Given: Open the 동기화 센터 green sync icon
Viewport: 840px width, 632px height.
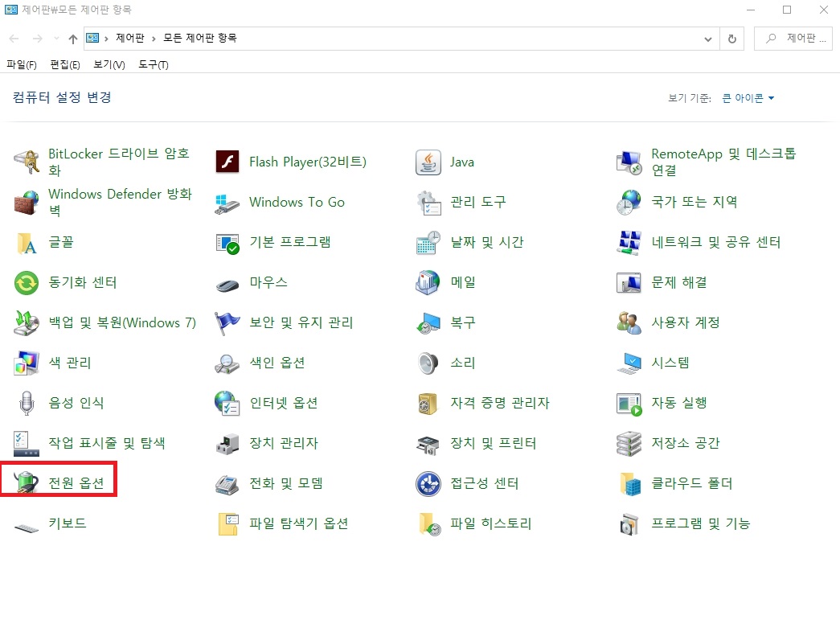Looking at the screenshot, I should (x=27, y=282).
